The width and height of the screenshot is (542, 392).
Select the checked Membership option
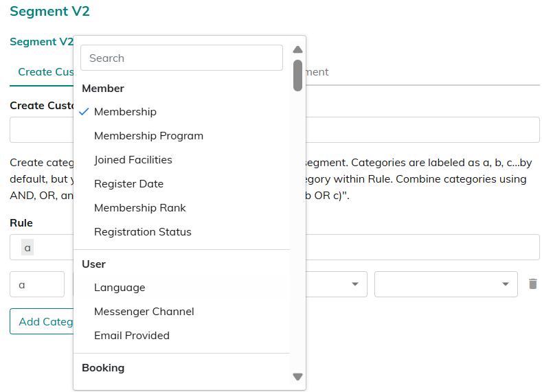tap(125, 112)
